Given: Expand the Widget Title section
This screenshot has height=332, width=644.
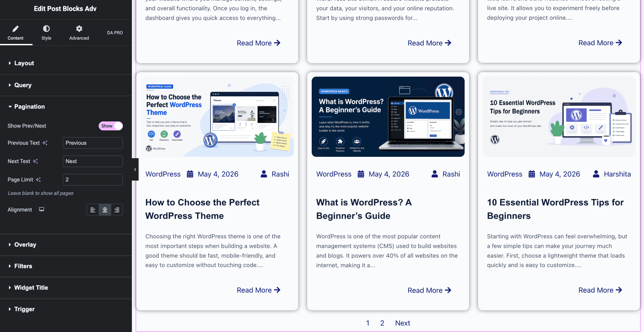Looking at the screenshot, I should (x=66, y=288).
